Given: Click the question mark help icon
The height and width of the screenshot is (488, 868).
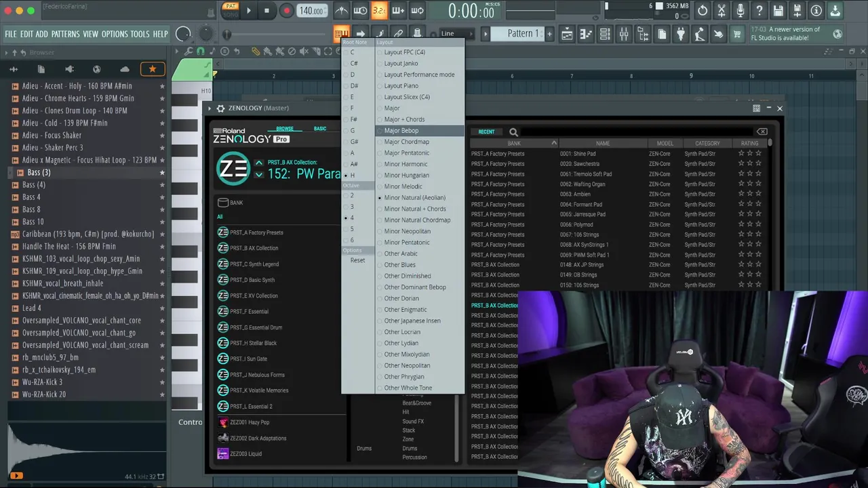Looking at the screenshot, I should tap(759, 10).
